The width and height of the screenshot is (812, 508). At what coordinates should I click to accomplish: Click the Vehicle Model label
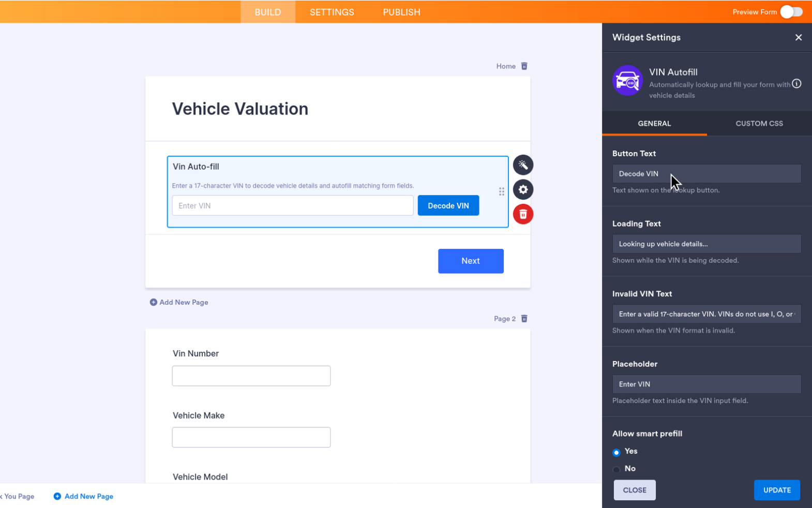coord(200,477)
